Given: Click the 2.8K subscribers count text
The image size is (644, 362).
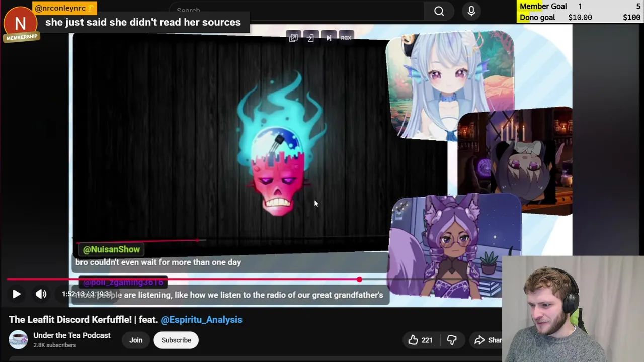Looking at the screenshot, I should [54, 345].
